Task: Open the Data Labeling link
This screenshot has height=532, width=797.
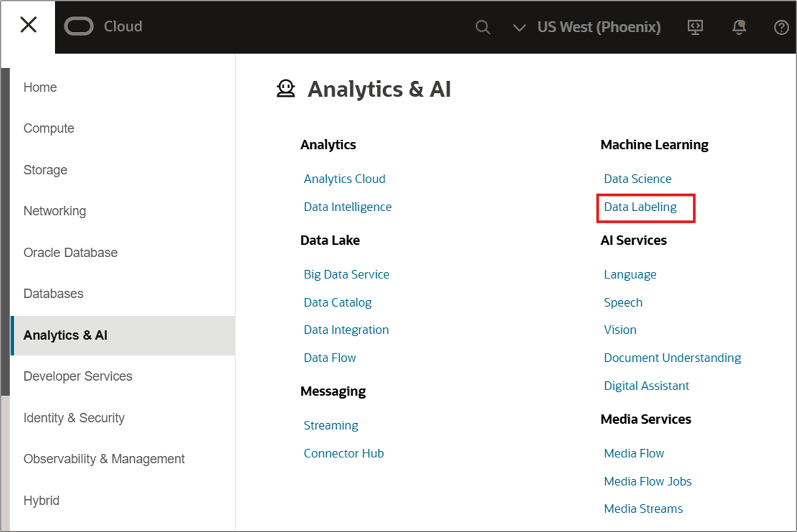Action: (x=640, y=207)
